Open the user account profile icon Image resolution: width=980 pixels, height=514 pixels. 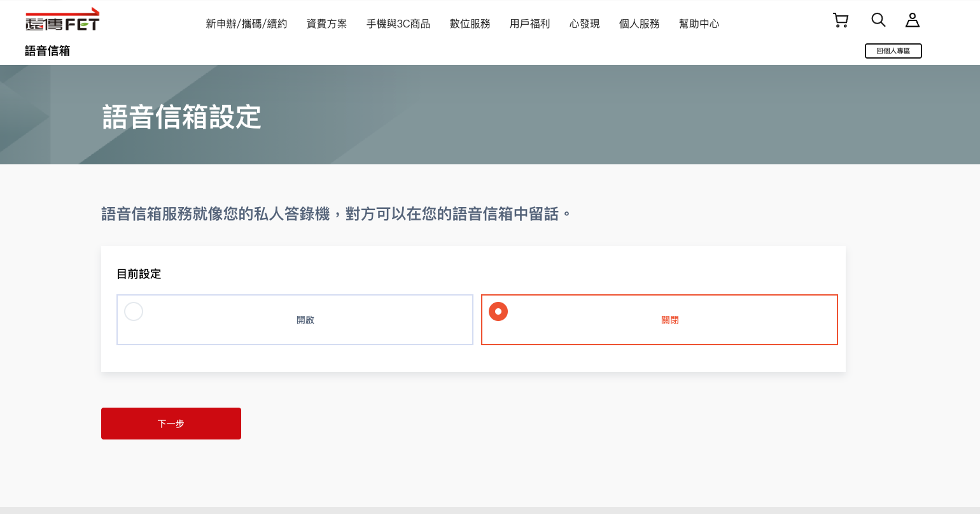coord(913,20)
